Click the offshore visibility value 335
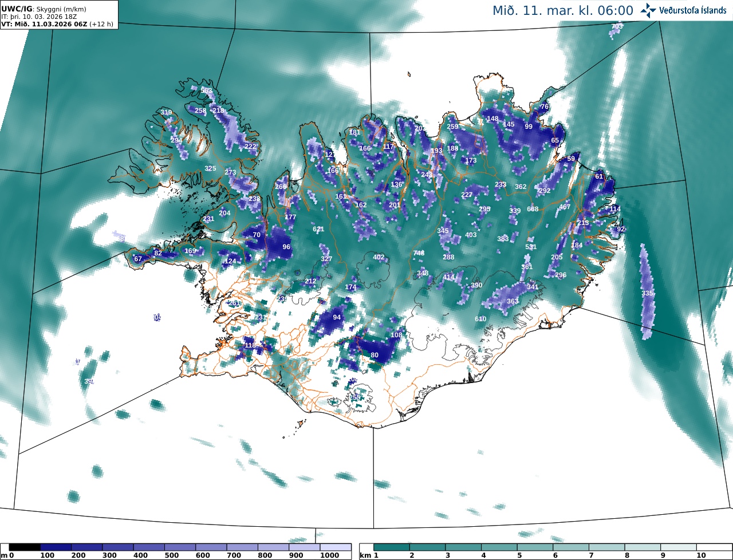The width and height of the screenshot is (733, 560). [647, 293]
